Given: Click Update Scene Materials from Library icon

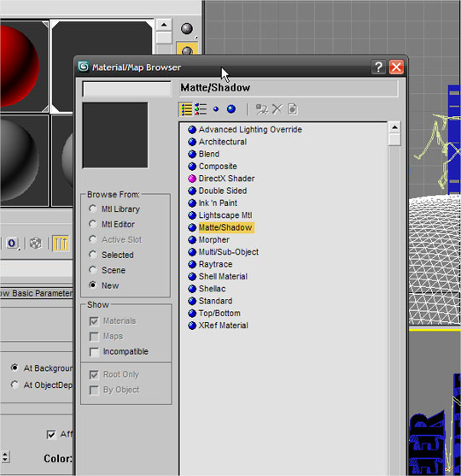Looking at the screenshot, I should point(262,109).
